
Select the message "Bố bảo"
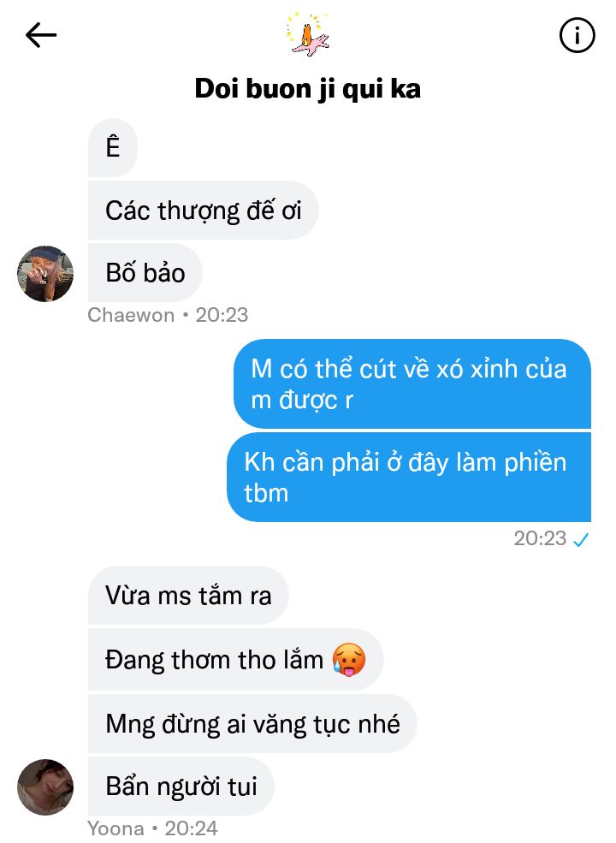(x=145, y=272)
